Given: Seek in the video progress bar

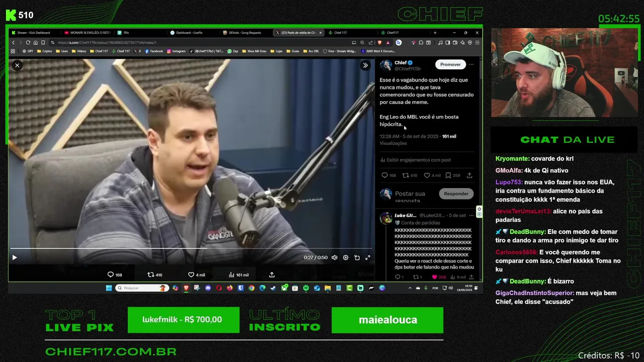Looking at the screenshot, I should 191,248.
